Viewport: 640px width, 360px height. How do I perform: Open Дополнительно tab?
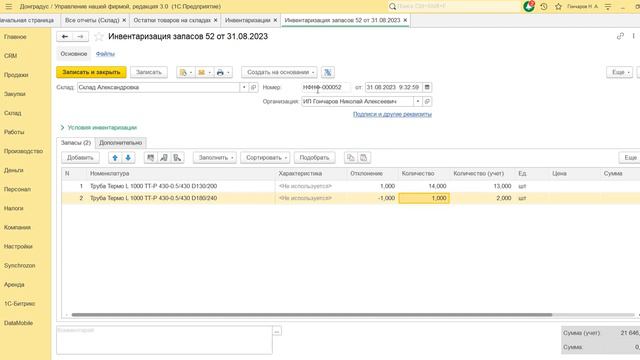click(120, 143)
